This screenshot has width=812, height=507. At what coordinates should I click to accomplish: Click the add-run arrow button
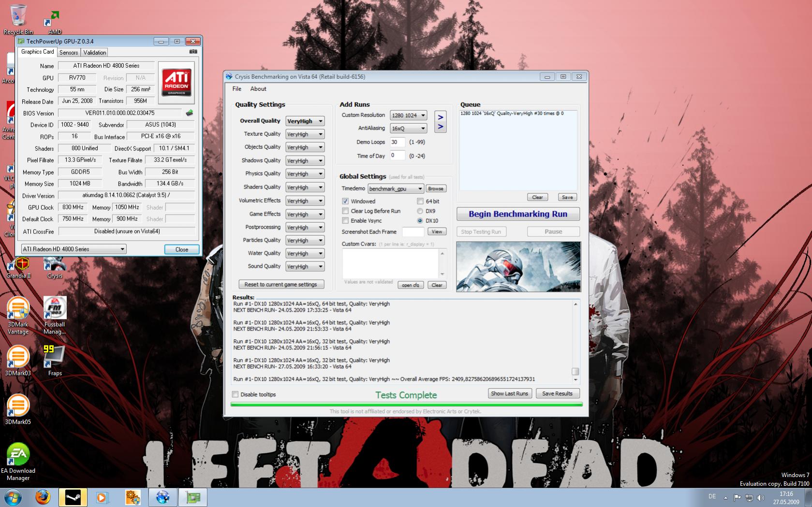[x=441, y=122]
